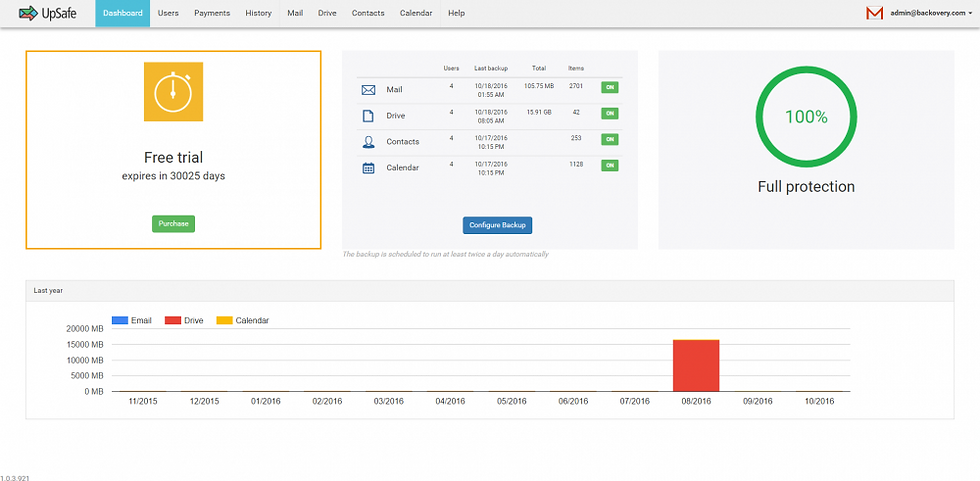This screenshot has height=481, width=980.
Task: Click the Gmail icon beside admin account
Action: point(874,13)
